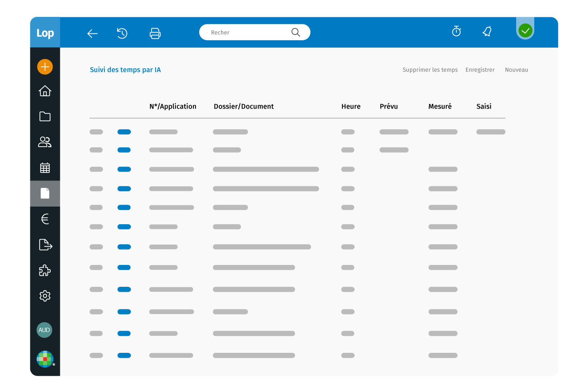This screenshot has width=588, height=392.
Task: Click the printer icon
Action: pyautogui.click(x=155, y=33)
